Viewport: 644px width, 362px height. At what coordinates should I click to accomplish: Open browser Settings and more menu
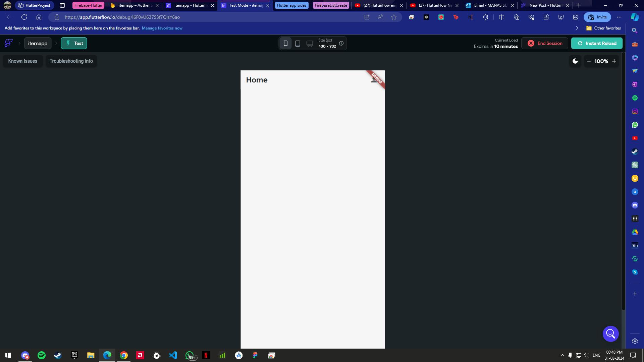pyautogui.click(x=619, y=17)
